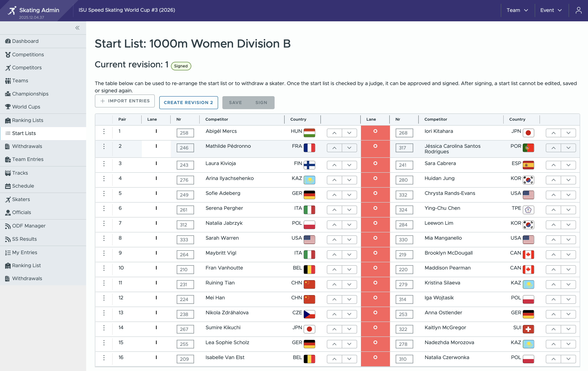Click the Schedule calendar icon
The image size is (588, 371).
point(8,186)
